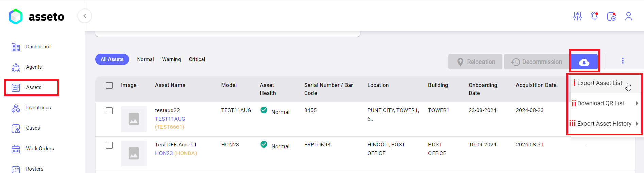
Task: Expand the Download QR List submenu arrow
Action: click(637, 103)
